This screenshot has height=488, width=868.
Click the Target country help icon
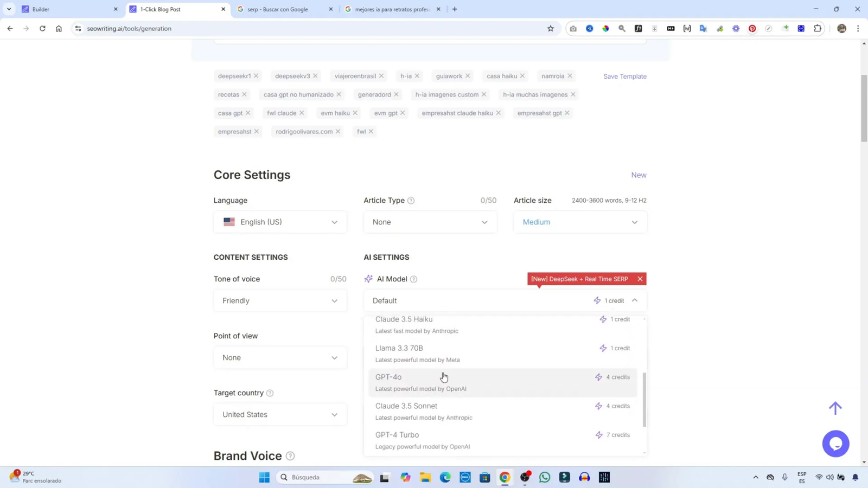270,393
